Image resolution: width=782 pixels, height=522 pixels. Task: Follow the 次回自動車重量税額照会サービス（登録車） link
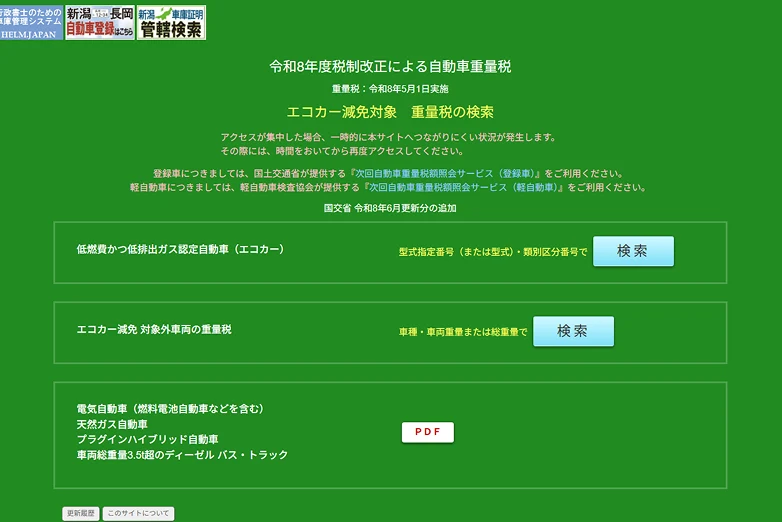click(x=445, y=174)
